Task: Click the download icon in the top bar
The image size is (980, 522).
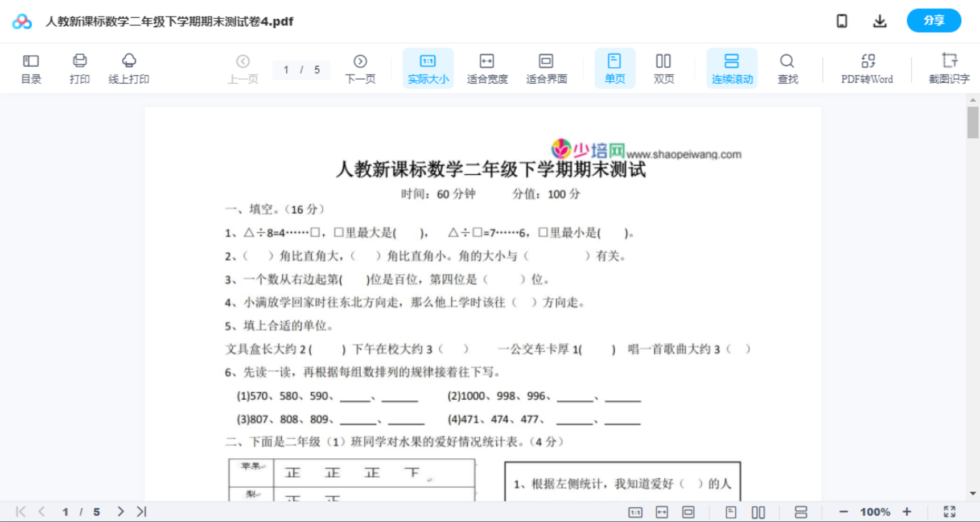Action: pos(880,20)
